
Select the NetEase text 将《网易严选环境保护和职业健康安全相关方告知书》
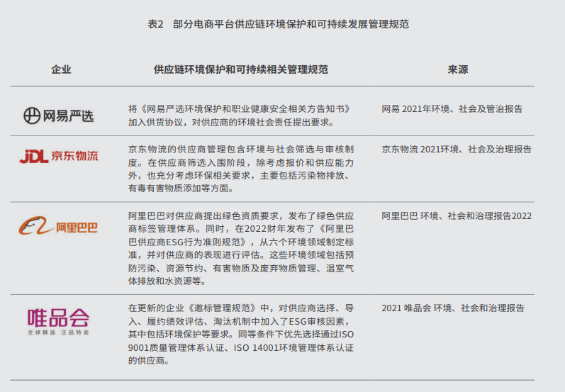click(x=241, y=108)
